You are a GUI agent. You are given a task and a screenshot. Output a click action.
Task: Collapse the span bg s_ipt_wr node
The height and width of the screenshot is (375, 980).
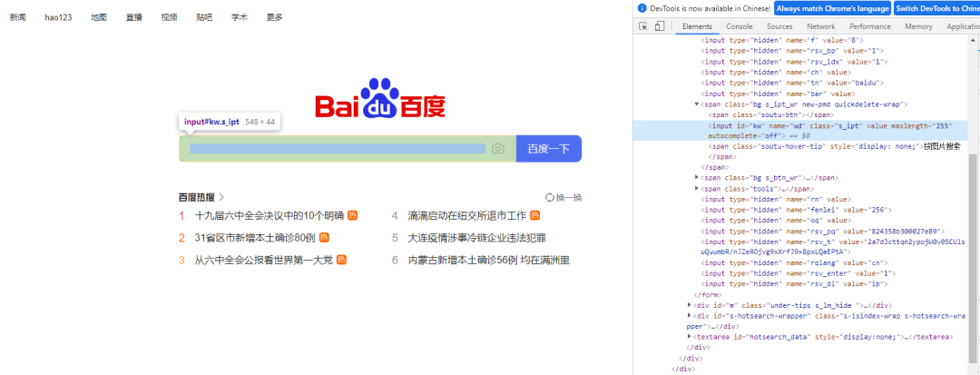point(697,104)
